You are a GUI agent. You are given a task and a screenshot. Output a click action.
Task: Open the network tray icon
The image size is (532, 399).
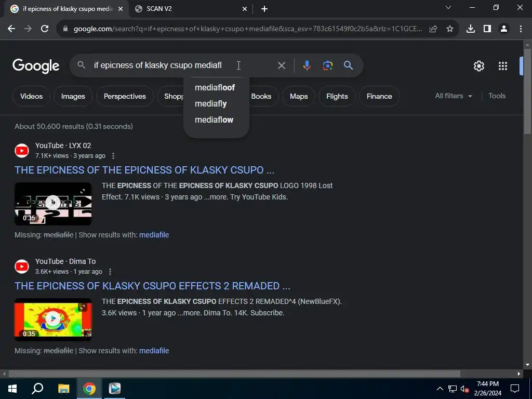pyautogui.click(x=453, y=389)
